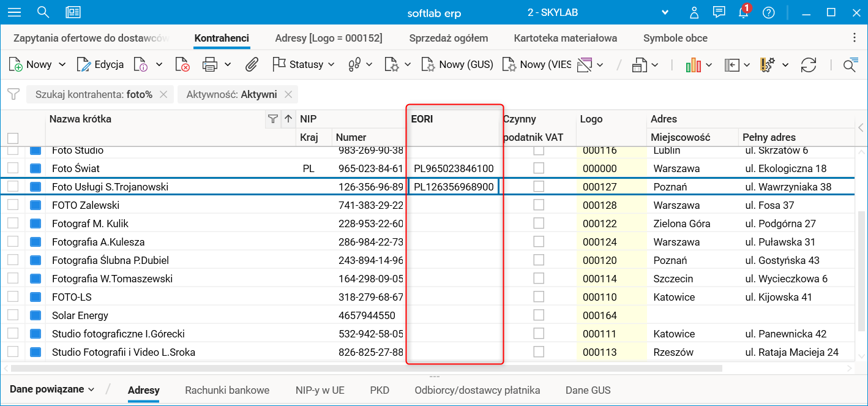This screenshot has height=406, width=868.
Task: Open the news panel icon in title bar
Action: [73, 12]
